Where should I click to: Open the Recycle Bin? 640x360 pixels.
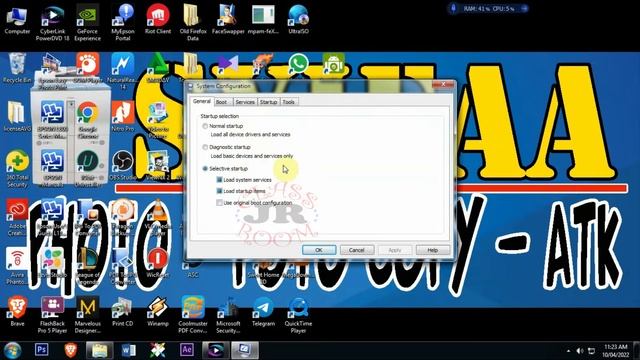(x=17, y=69)
